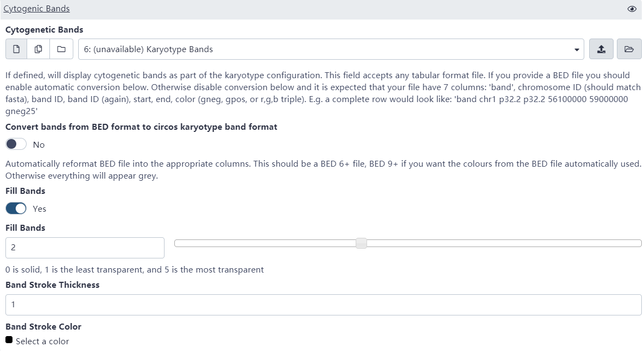Click the "Select a color" link
Screen dimensions: 644x354
pyautogui.click(x=42, y=341)
